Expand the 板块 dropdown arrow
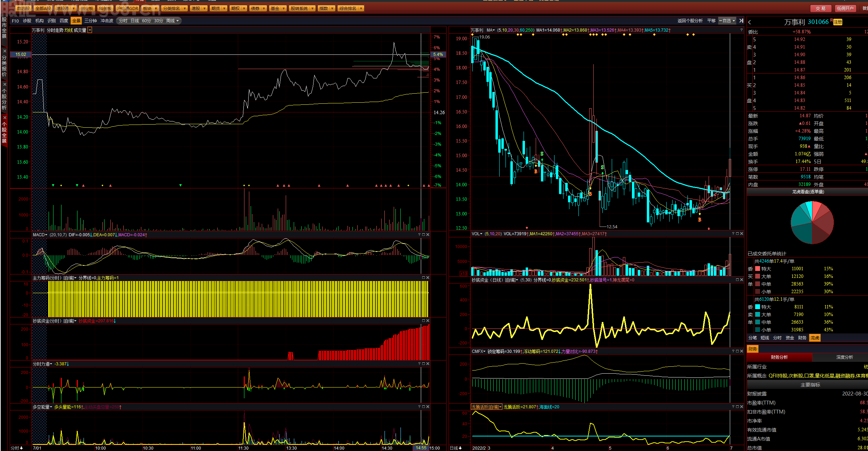The width and height of the screenshot is (868, 451). pyautogui.click(x=156, y=8)
